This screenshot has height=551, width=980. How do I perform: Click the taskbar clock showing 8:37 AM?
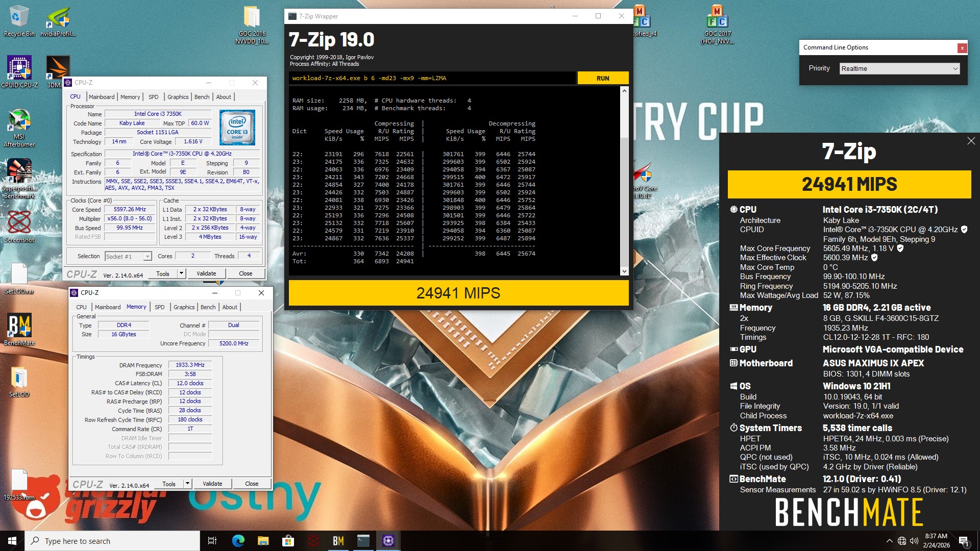point(936,541)
